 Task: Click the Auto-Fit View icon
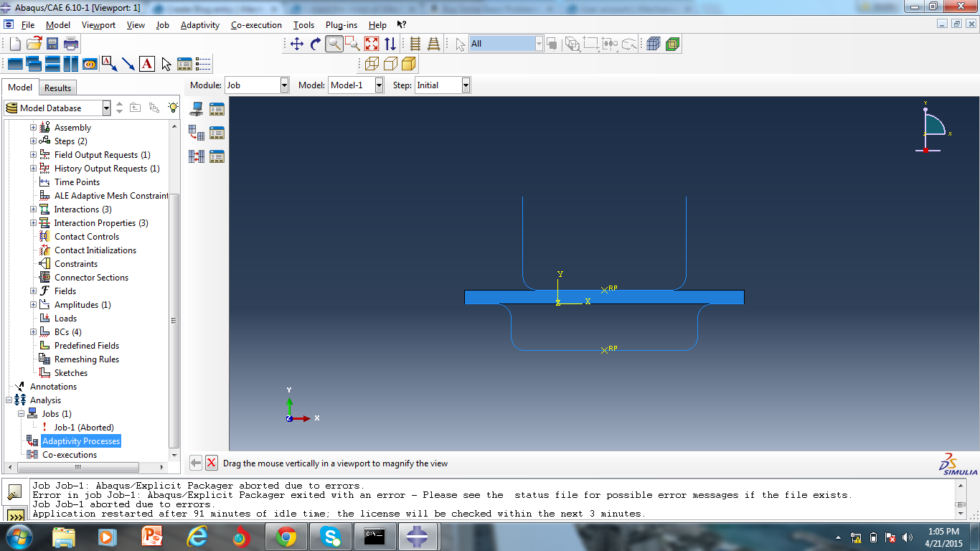pos(372,44)
